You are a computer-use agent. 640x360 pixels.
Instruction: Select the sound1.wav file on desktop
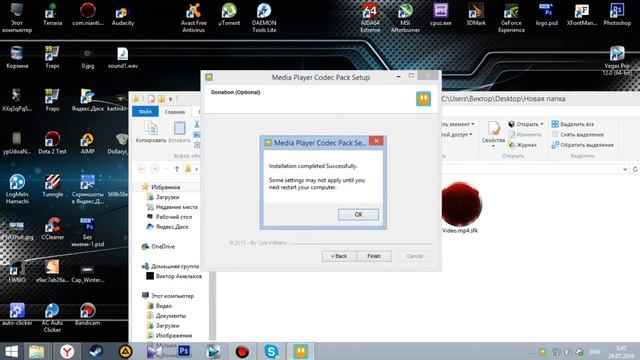[122, 57]
